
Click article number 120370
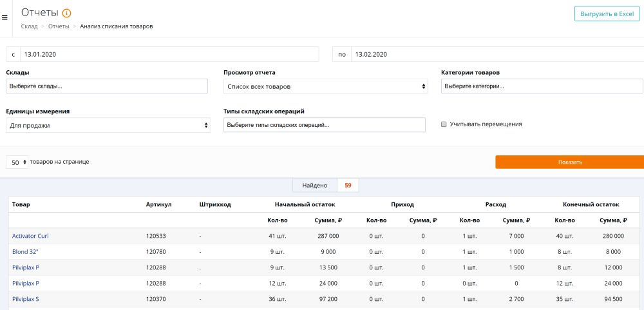pyautogui.click(x=156, y=299)
